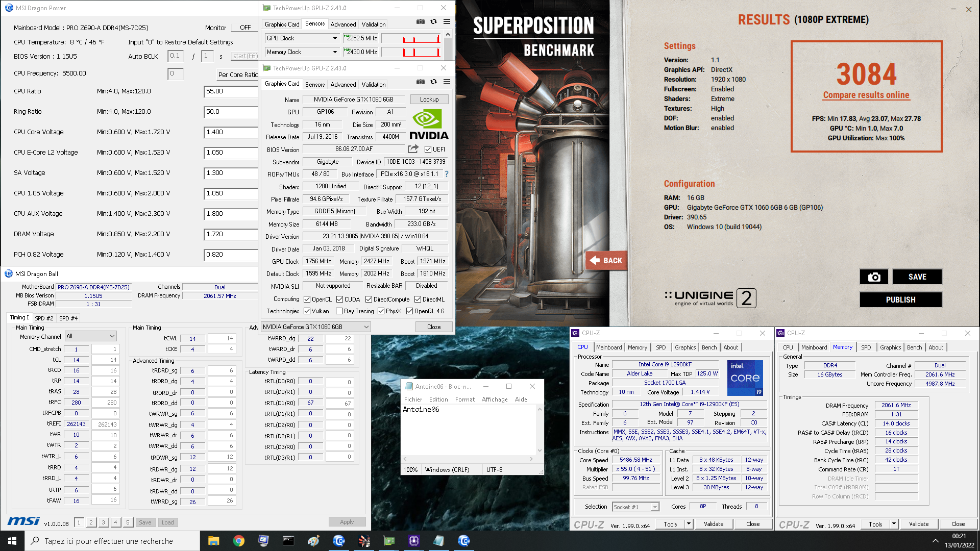980x551 pixels.
Task: Click camera icon in GPU-Z Graphics Card window
Action: tap(420, 82)
